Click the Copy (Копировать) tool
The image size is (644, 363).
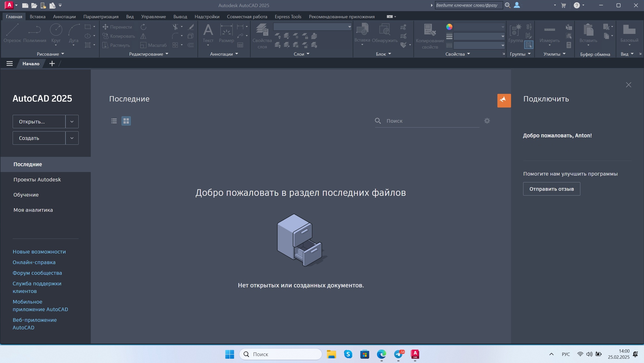point(119,36)
